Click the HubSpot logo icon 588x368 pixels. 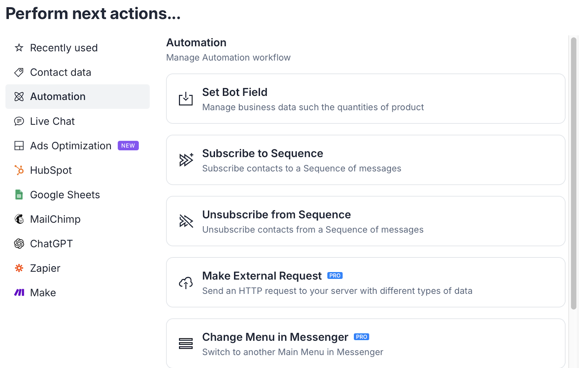(x=19, y=170)
